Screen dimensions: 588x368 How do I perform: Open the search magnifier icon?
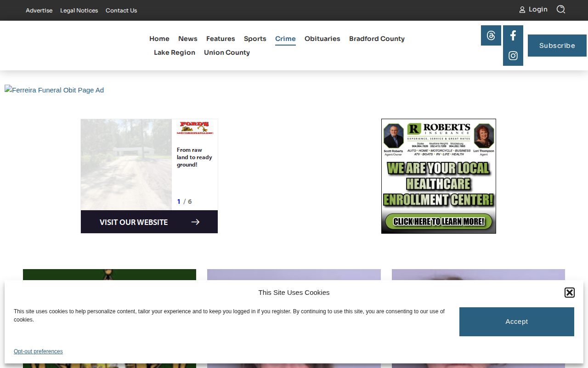point(561,10)
